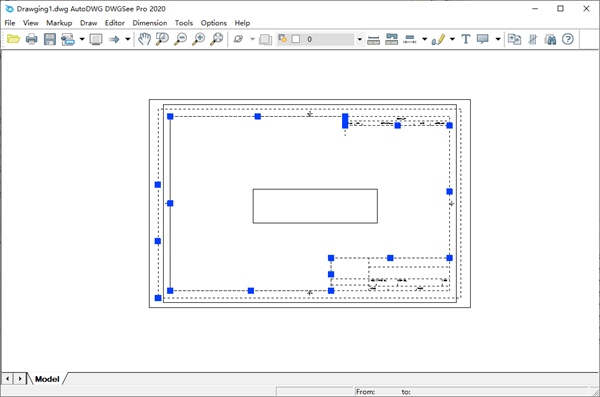The image size is (600, 397).
Task: Click the Print icon in toolbar
Action: (x=31, y=39)
